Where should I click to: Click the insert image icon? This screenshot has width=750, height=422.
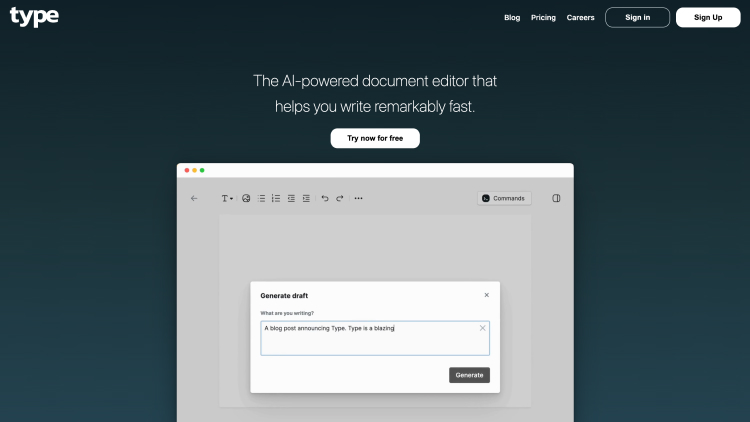pos(246,198)
